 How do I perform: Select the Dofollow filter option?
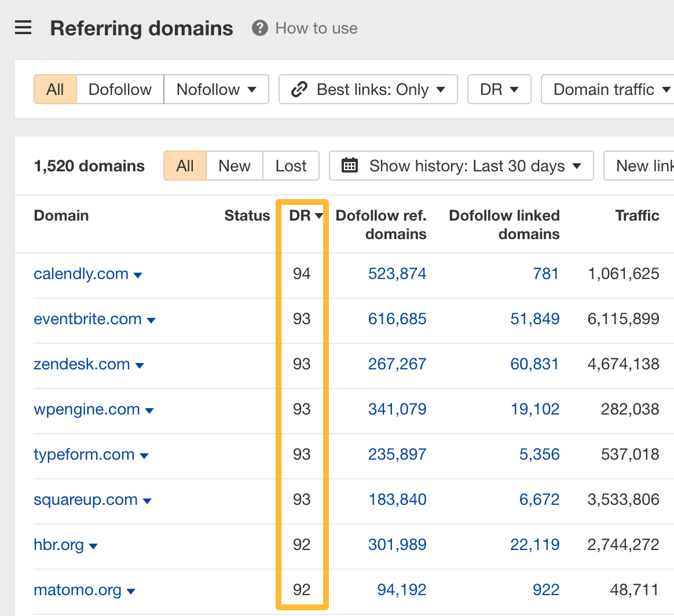tap(119, 89)
